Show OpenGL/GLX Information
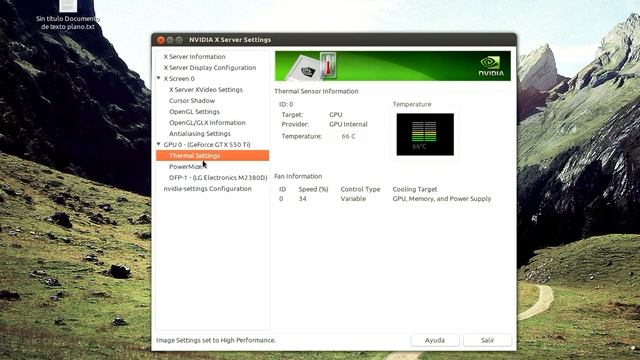This screenshot has height=360, width=640. (x=207, y=123)
